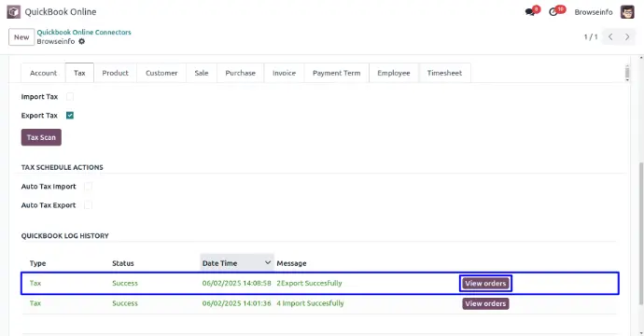Click the 06/02/2025 14:08:58 date cell

point(236,283)
